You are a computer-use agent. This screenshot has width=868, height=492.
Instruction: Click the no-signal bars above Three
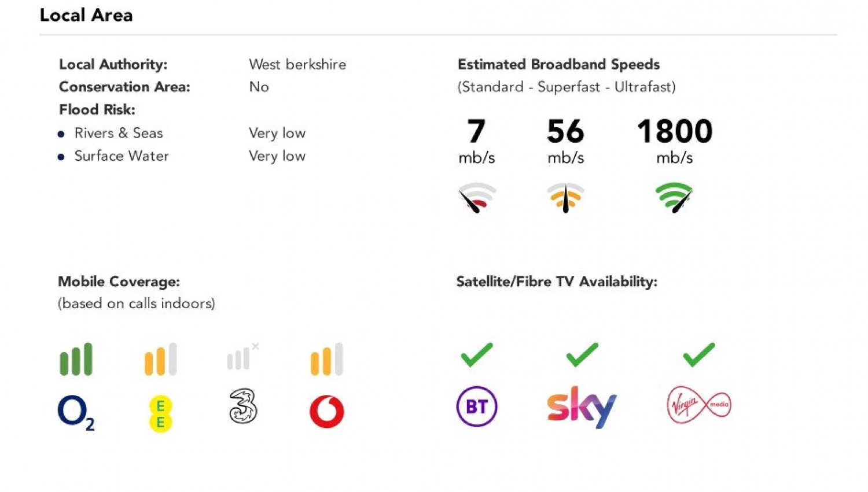pos(242,358)
